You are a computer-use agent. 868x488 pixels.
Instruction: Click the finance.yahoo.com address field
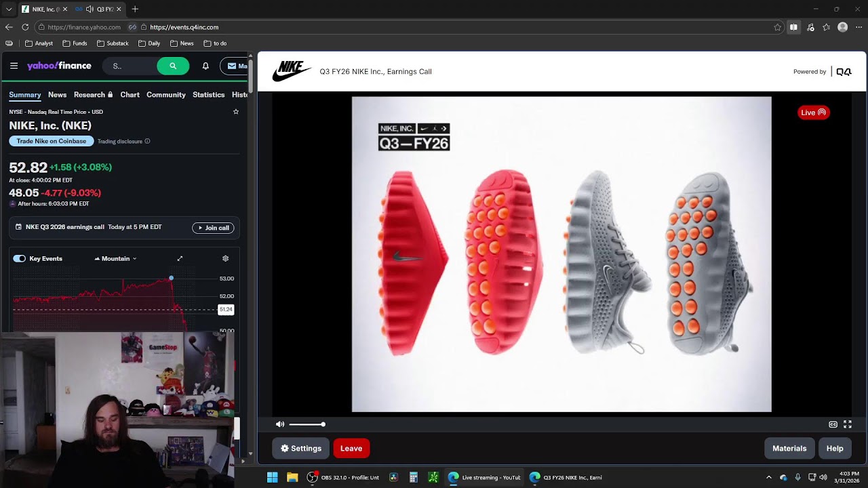coord(84,27)
